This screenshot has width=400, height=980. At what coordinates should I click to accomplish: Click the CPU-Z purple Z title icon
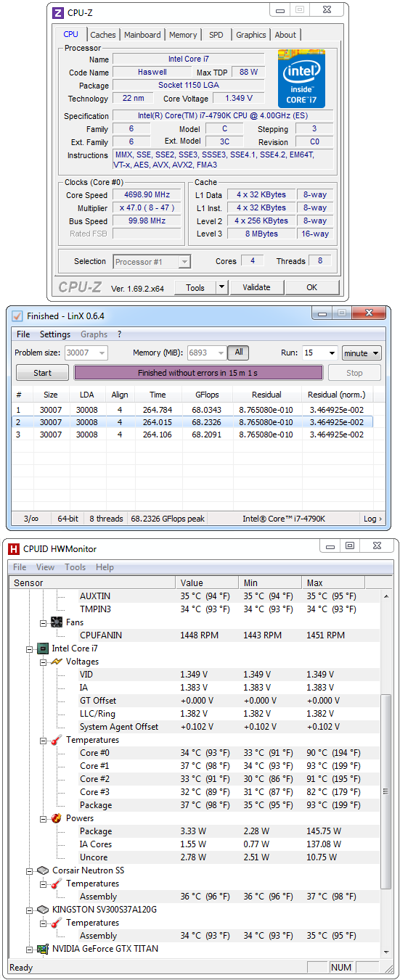(58, 12)
